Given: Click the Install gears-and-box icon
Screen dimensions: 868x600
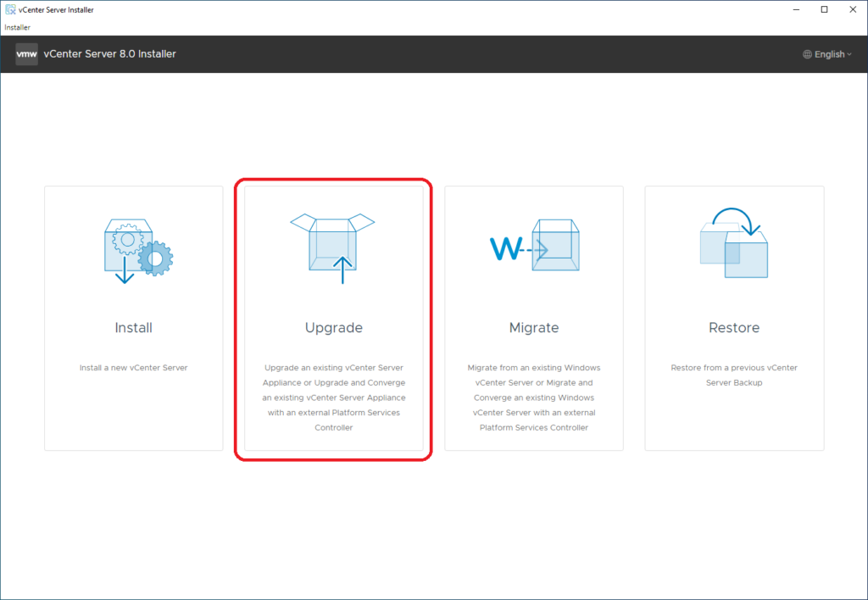Looking at the screenshot, I should (x=134, y=251).
